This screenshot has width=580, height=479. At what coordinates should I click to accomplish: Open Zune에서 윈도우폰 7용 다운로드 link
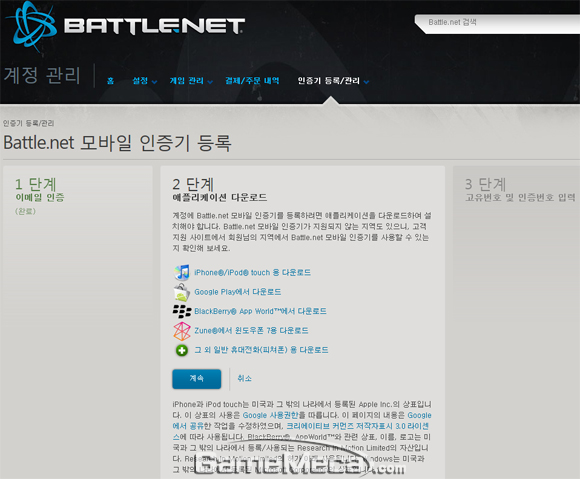[x=251, y=330]
